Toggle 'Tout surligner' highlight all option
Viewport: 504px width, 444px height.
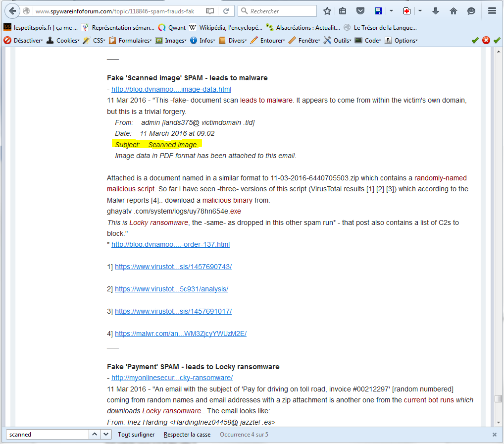click(x=136, y=435)
